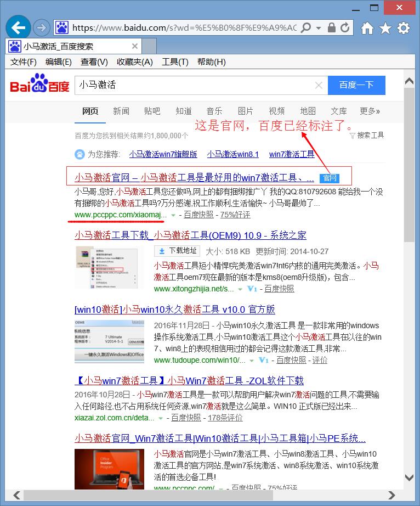Switch to the 新闻 tab

[x=121, y=111]
